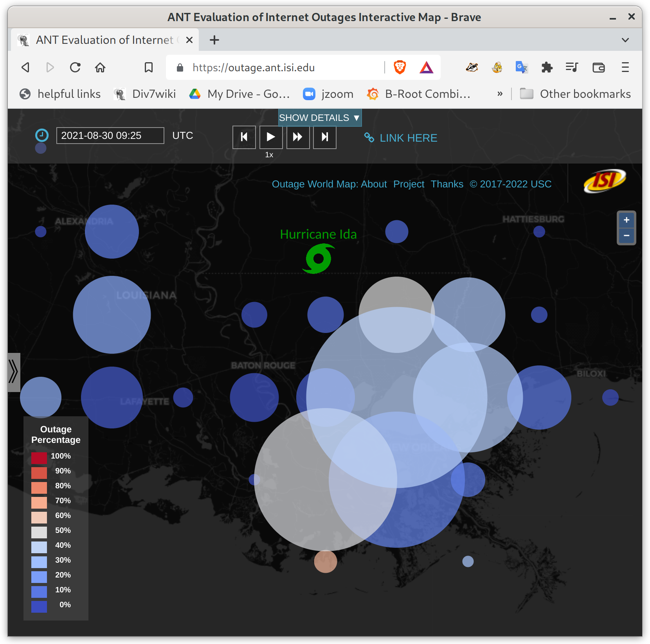This screenshot has height=644, width=650.
Task: Open the helpful links bookmark
Action: pos(60,94)
